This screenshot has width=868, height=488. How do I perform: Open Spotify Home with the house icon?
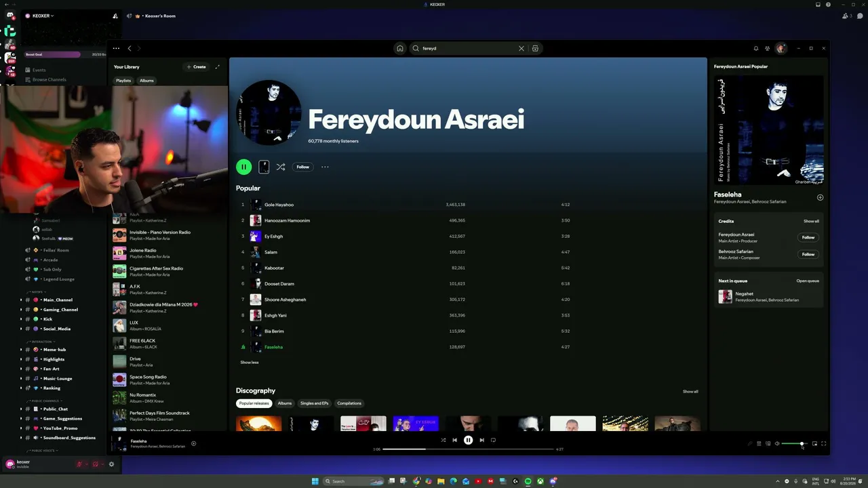click(400, 48)
